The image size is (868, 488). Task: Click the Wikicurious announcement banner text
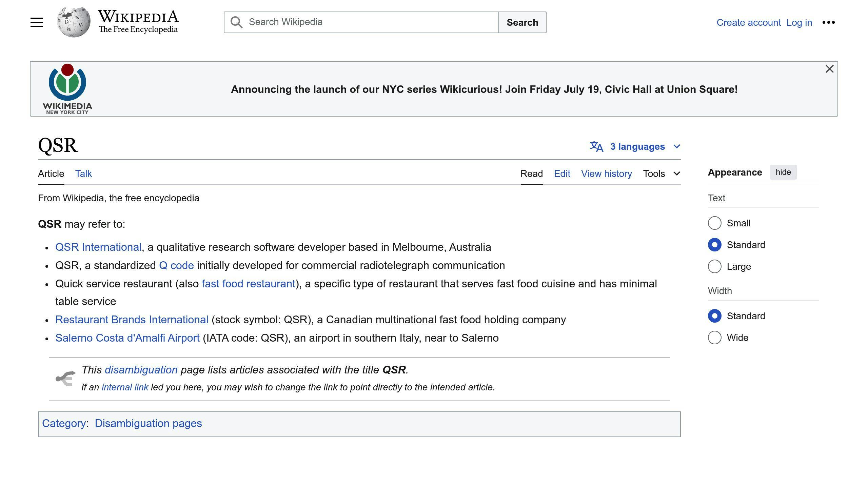tap(484, 89)
